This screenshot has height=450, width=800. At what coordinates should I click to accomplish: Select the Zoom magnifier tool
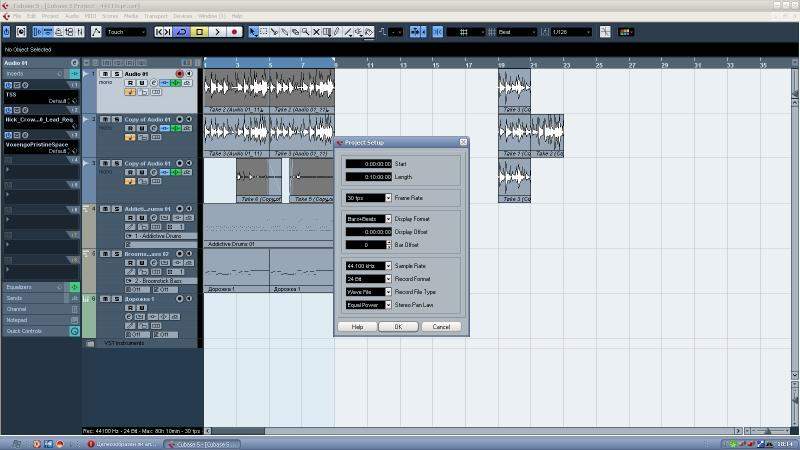tap(305, 32)
